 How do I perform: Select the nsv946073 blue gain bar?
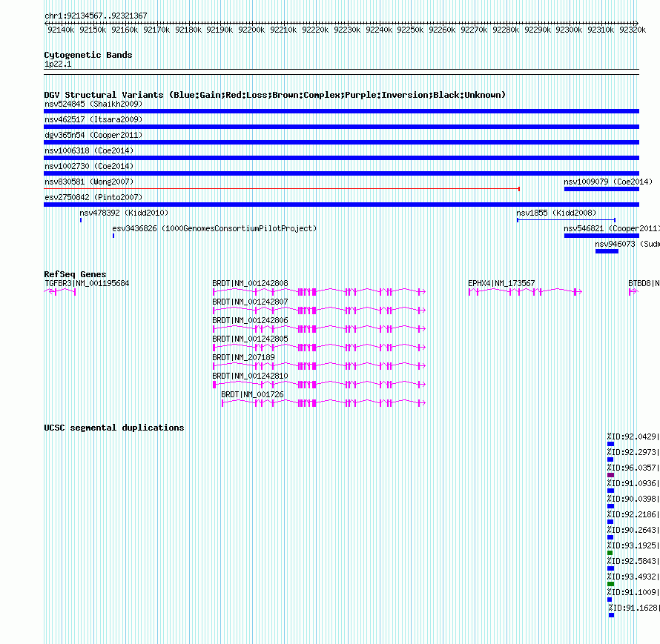607,251
